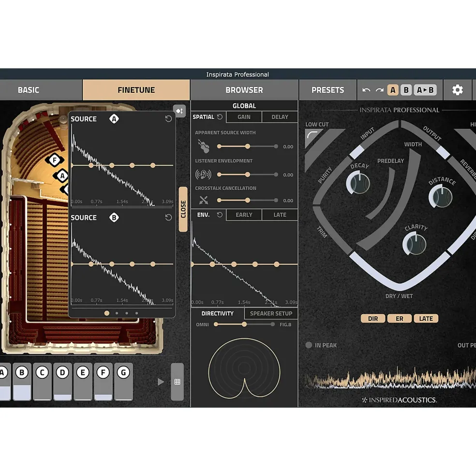Select source channel G fader
The image size is (476, 476).
point(123,382)
